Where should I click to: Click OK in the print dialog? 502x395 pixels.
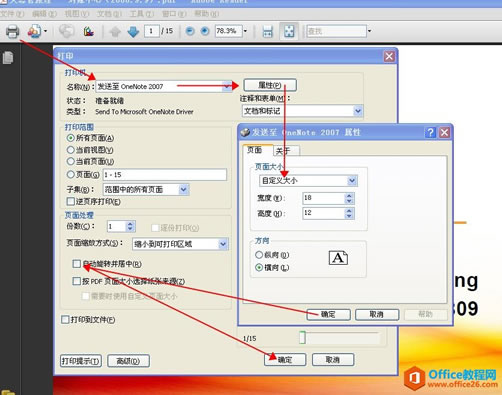[x=285, y=360]
